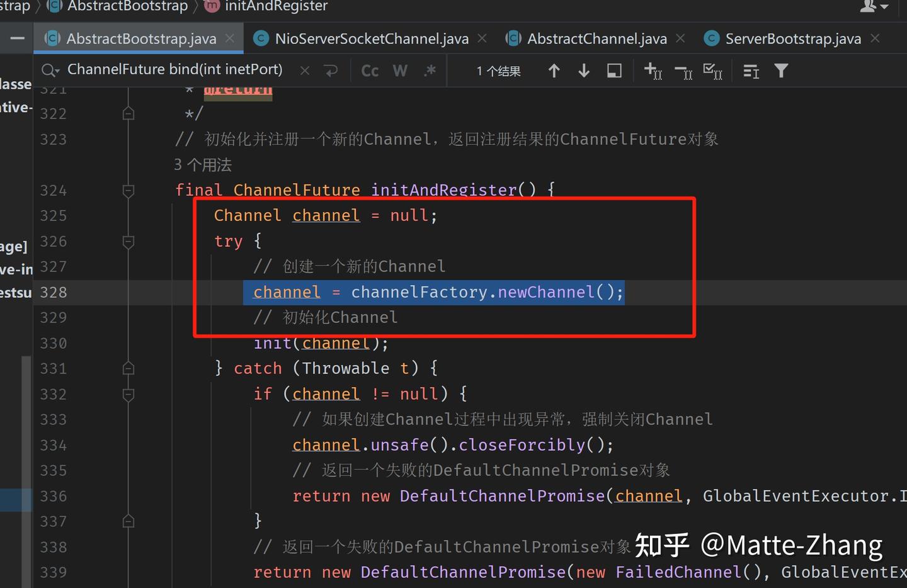Jump to next search occurrence arrow

pyautogui.click(x=584, y=71)
